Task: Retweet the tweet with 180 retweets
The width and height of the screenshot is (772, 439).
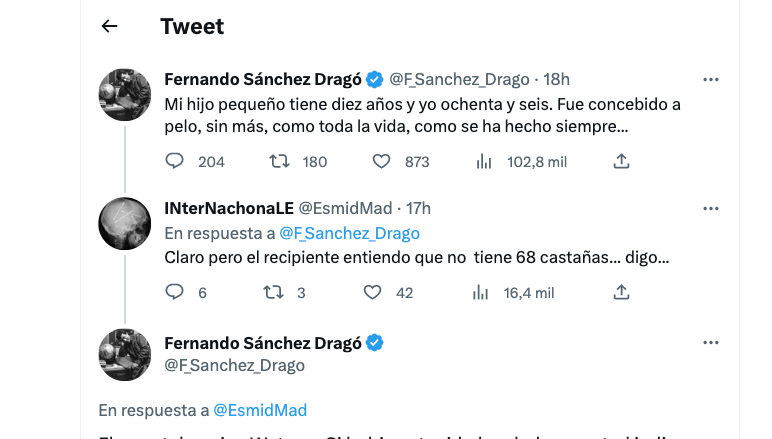Action: 280,161
